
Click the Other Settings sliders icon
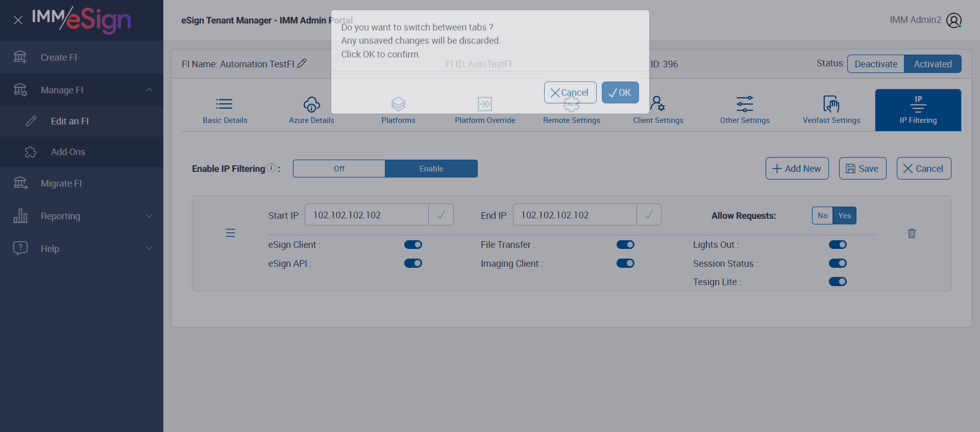(x=745, y=104)
